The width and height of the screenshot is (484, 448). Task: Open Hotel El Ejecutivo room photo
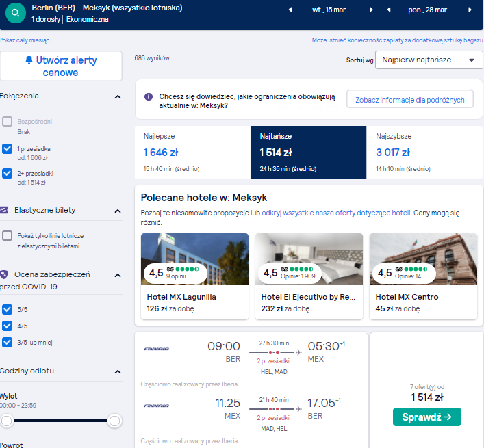[309, 259]
